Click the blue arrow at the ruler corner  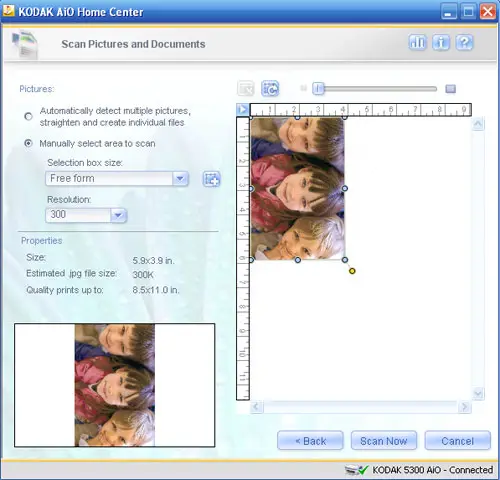pos(243,109)
